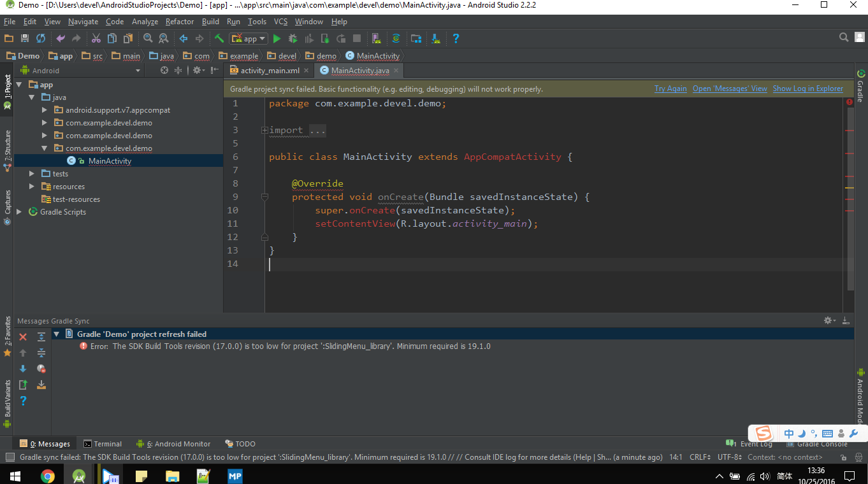Collapse the java folder node
Screen dimensions: 868x484
pyautogui.click(x=31, y=97)
